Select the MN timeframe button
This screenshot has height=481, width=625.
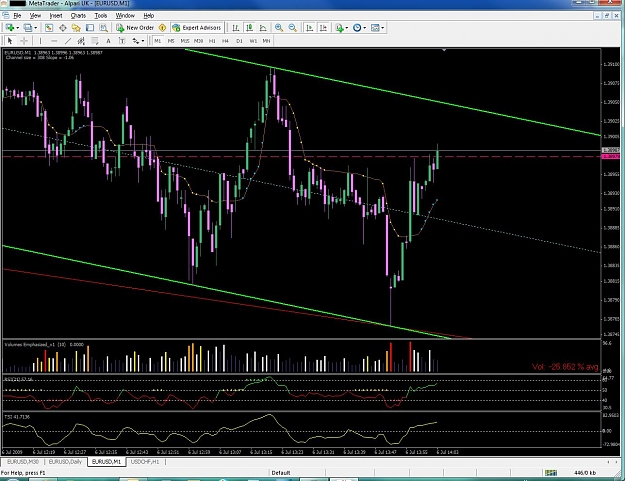[267, 41]
